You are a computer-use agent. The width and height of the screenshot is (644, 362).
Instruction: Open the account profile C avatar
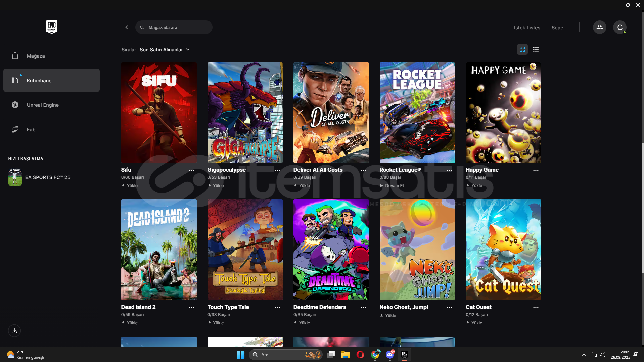(x=620, y=27)
